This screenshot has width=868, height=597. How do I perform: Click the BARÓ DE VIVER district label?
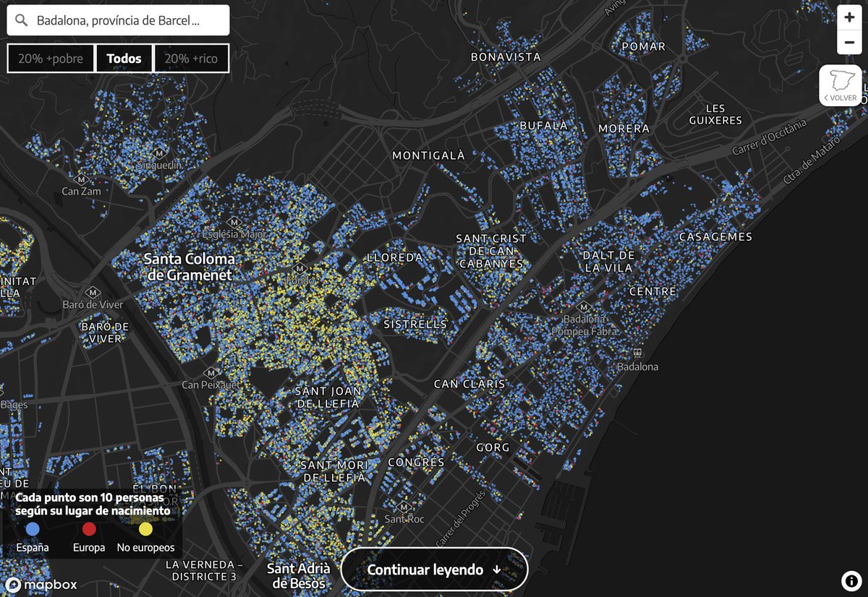pyautogui.click(x=105, y=332)
